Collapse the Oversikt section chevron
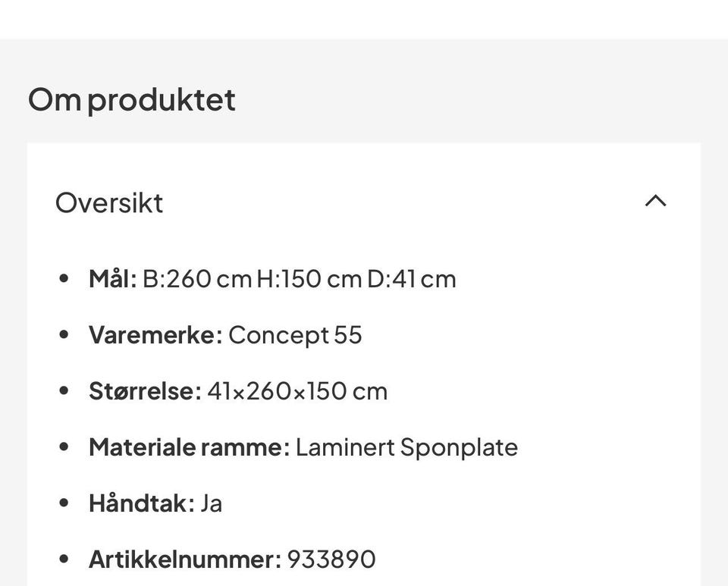 click(x=655, y=202)
